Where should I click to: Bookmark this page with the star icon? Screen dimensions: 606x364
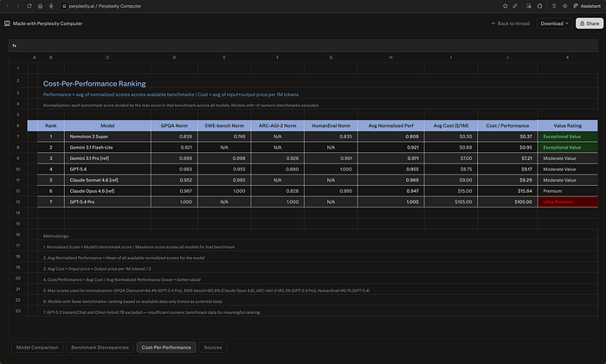click(x=505, y=6)
